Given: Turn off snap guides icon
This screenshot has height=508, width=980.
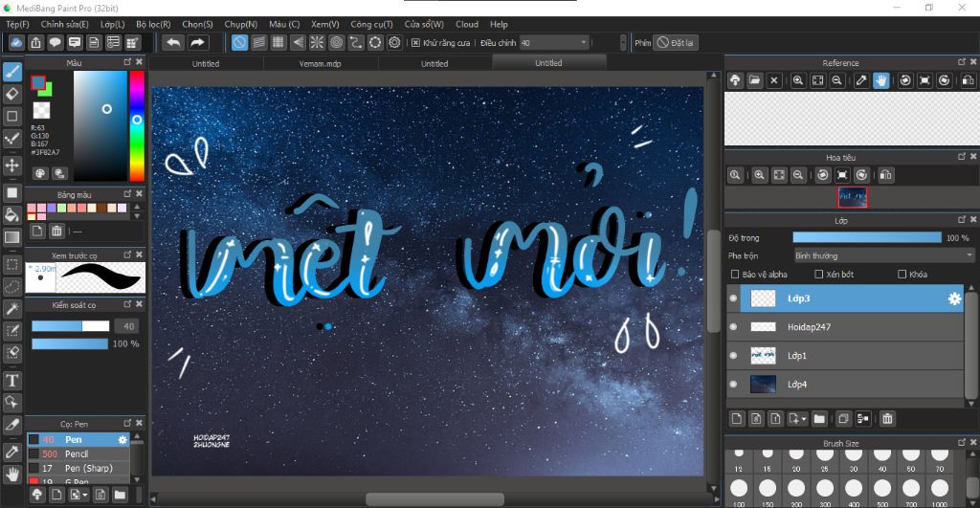Looking at the screenshot, I should 239,42.
